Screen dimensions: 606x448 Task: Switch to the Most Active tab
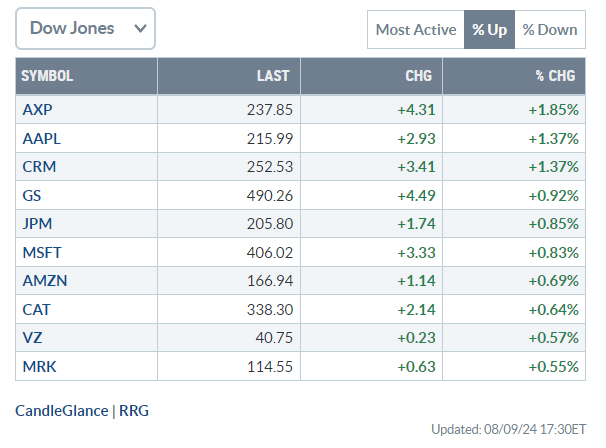point(416,30)
